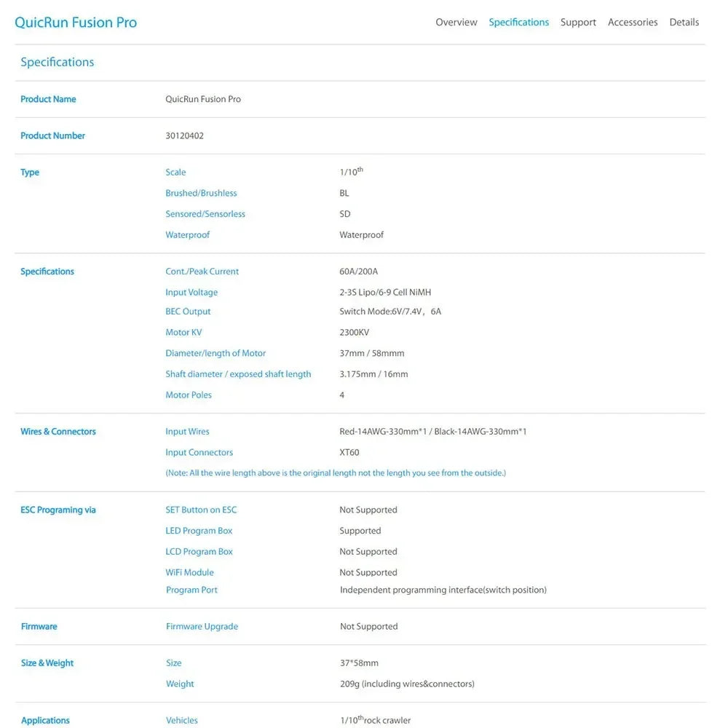Screen dimensions: 728x728
Task: Click the product number value 30120402
Action: (x=185, y=136)
